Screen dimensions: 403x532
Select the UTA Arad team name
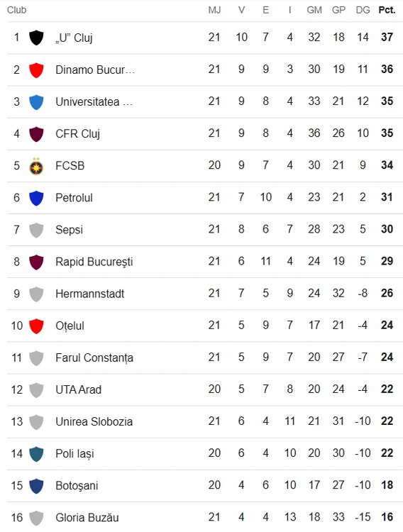[79, 390]
